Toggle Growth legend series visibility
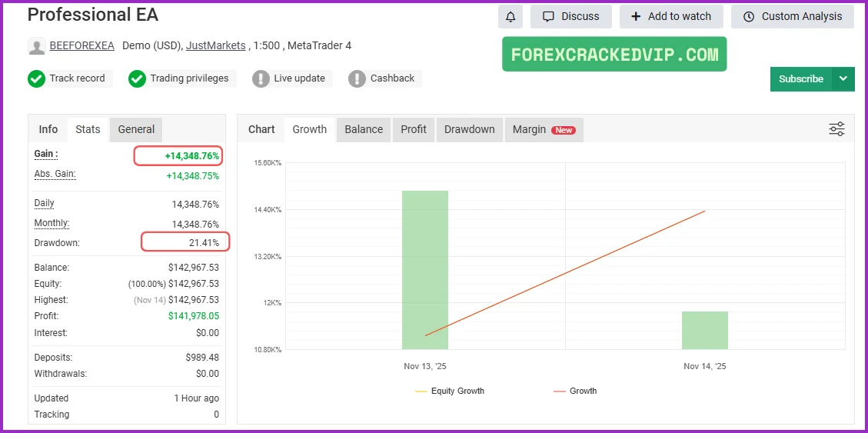This screenshot has width=868, height=433. coord(575,391)
